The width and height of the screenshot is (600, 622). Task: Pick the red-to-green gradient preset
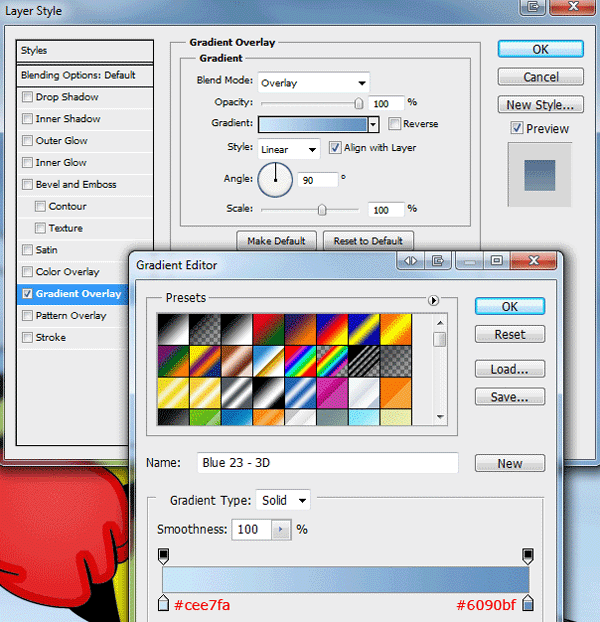[268, 329]
